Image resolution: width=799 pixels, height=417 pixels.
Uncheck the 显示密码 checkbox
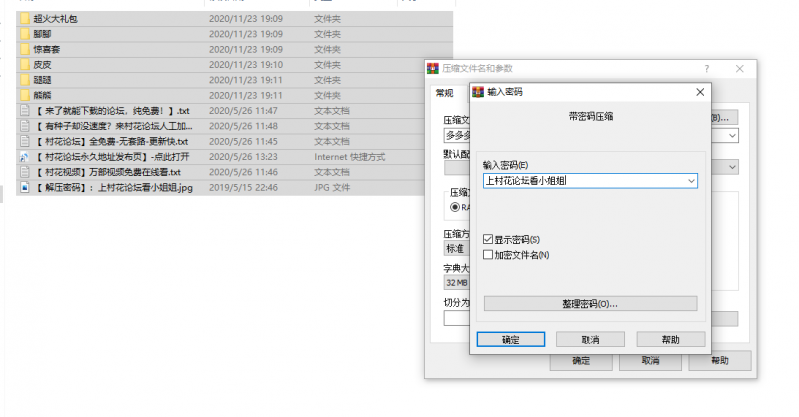[488, 240]
